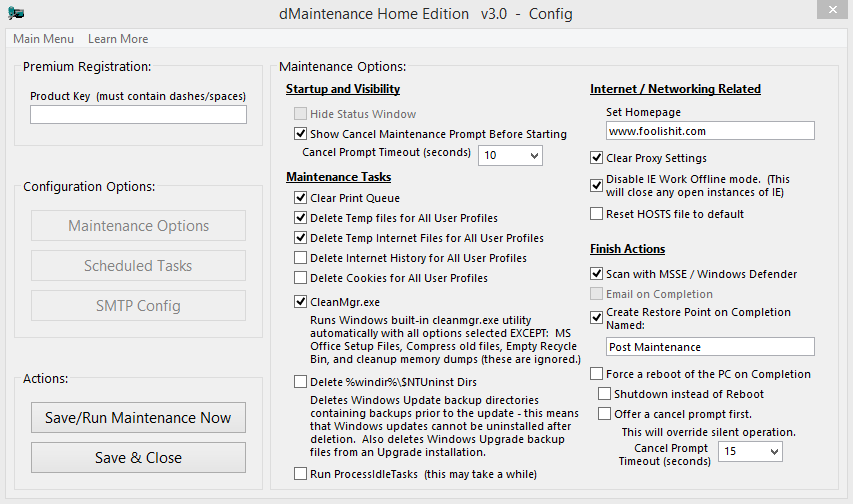Viewport: 853px width, 504px height.
Task: Toggle Scan with MSSE / Windows Defender
Action: [597, 273]
